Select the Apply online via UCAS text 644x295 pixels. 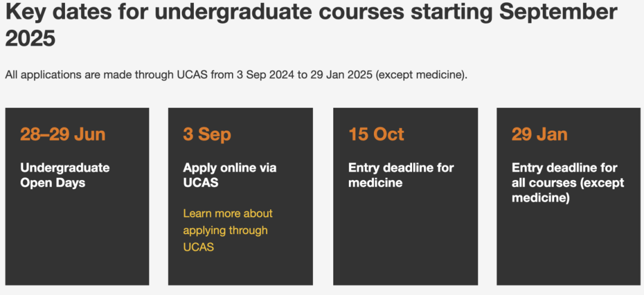(x=230, y=175)
